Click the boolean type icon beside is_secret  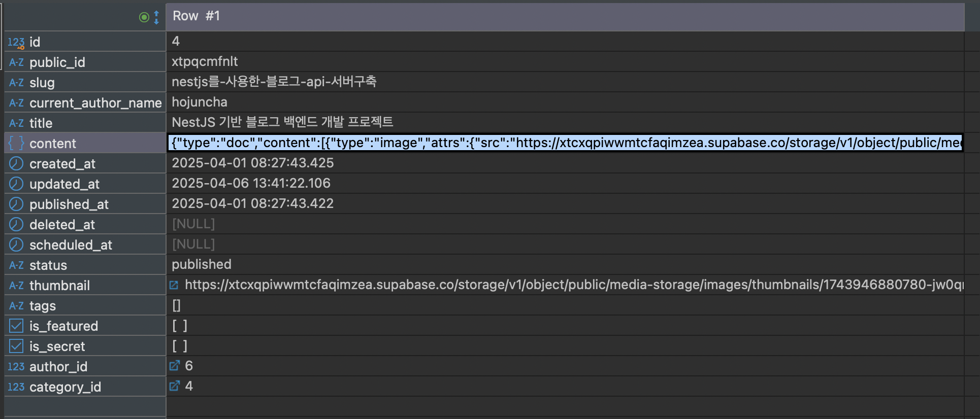16,346
